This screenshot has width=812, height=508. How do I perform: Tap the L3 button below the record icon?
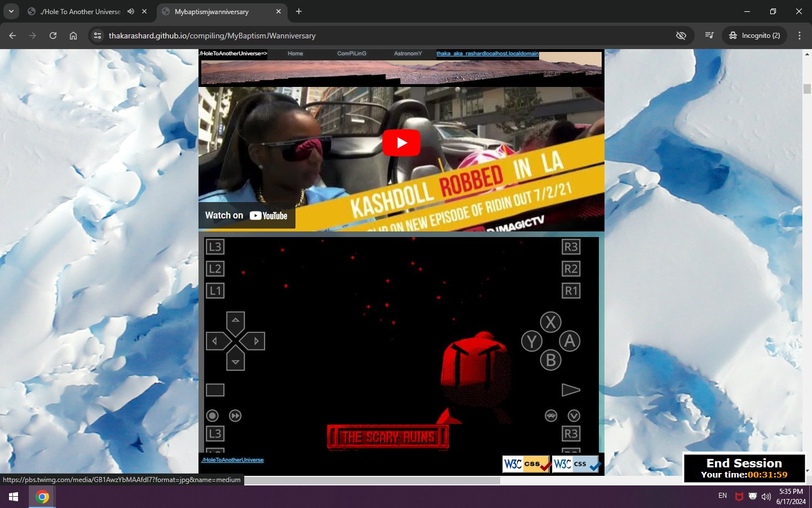215,433
